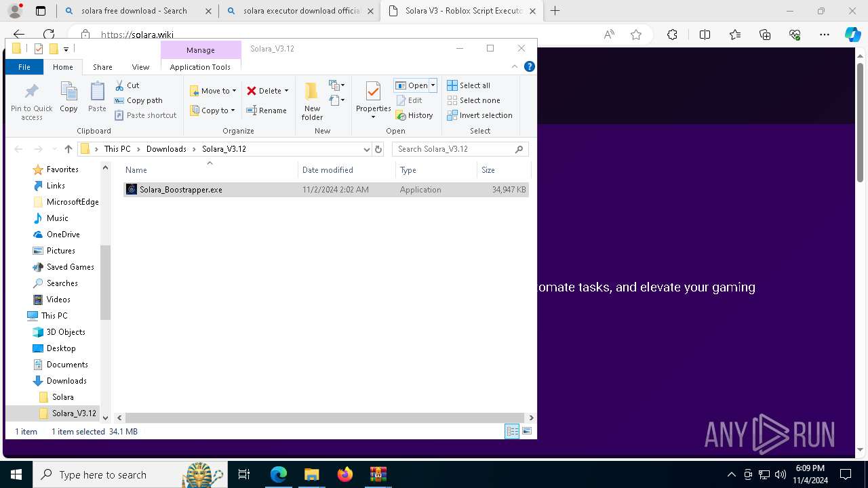Switch to Large icons view
Screen dimensions: 868x488
pos(527,431)
